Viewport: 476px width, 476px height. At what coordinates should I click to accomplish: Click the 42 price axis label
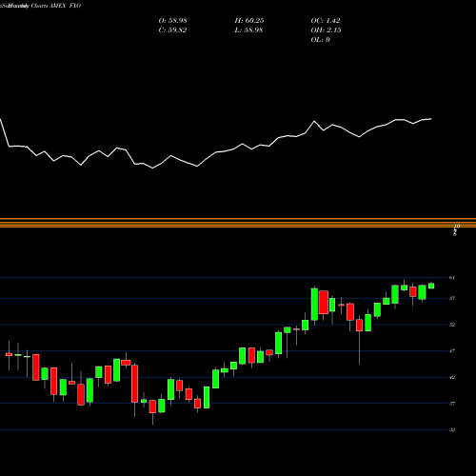coord(452,377)
